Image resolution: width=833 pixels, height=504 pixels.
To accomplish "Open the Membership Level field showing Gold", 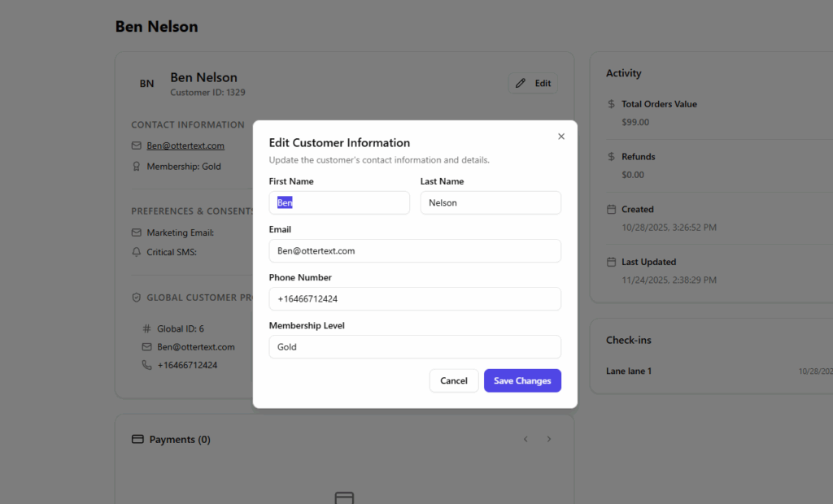I will [415, 346].
